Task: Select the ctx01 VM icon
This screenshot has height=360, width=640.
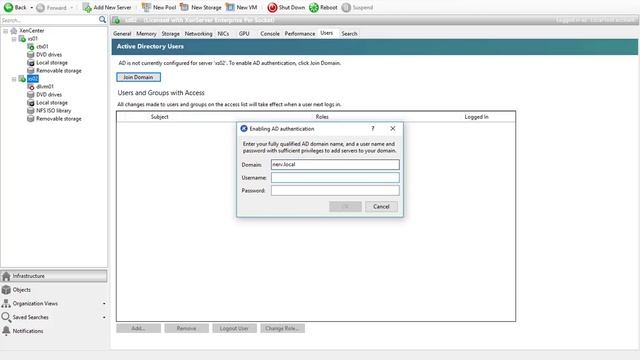Action: click(x=31, y=47)
